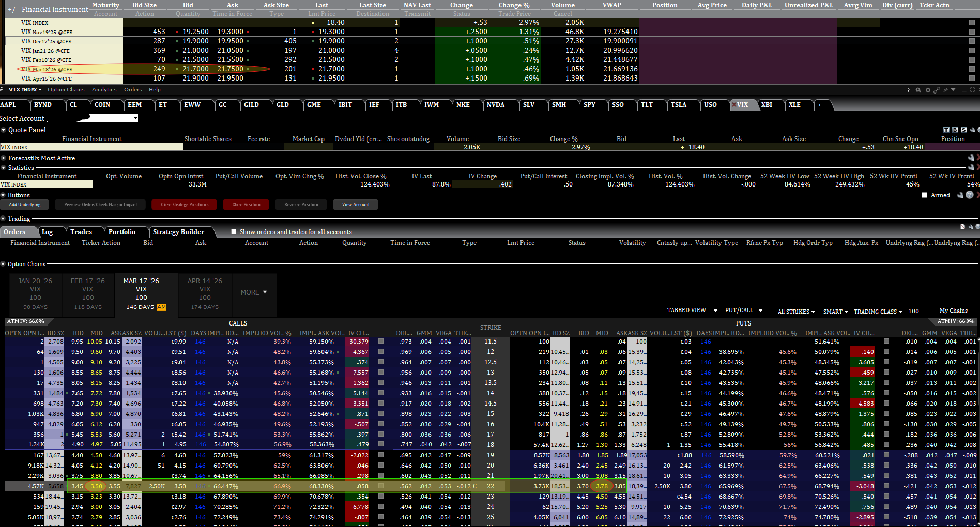Click the MORE expirations dropdown
980x527 pixels.
tap(254, 292)
